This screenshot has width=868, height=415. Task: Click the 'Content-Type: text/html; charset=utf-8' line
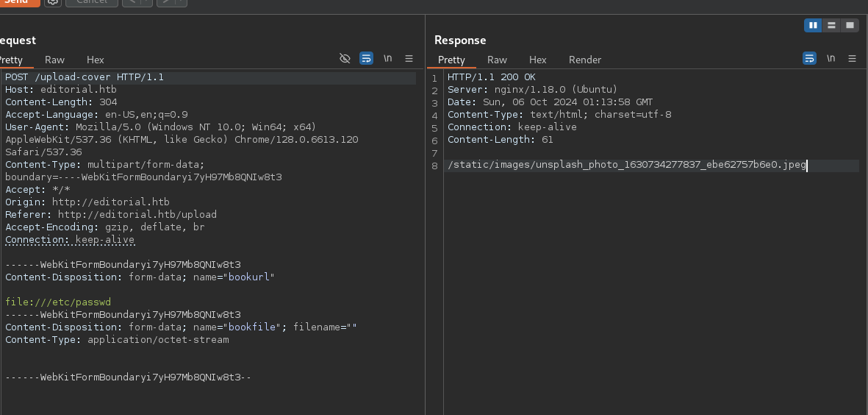559,115
